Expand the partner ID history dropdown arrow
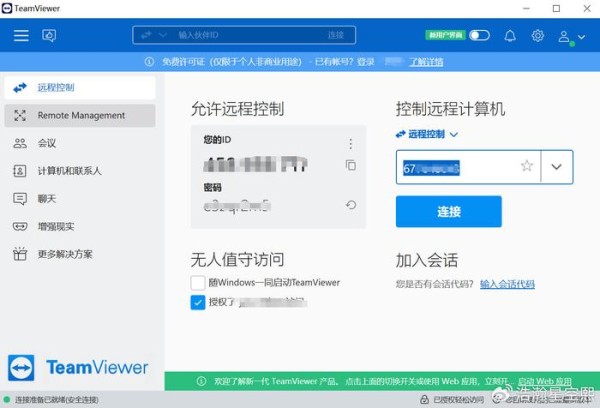Screen dimensions: 600x408 pyautogui.click(x=557, y=167)
